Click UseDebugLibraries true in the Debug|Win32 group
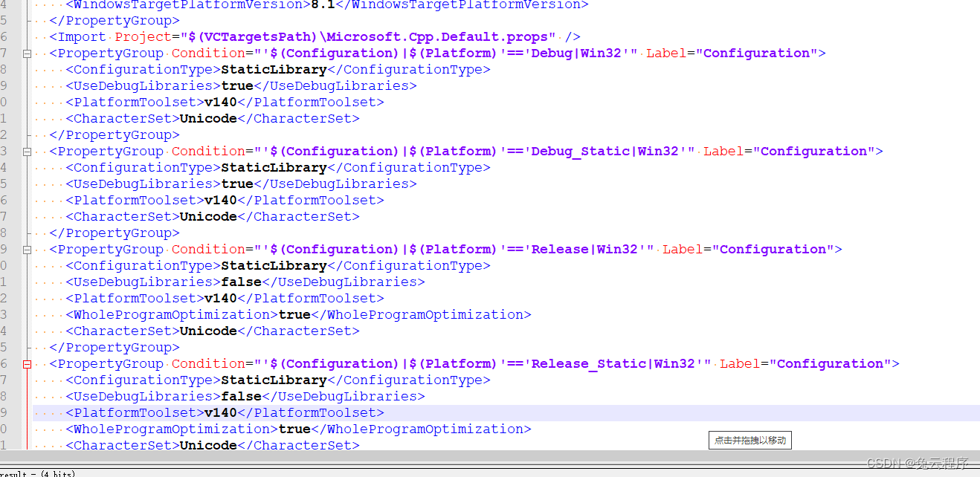980x477 pixels. tap(237, 86)
